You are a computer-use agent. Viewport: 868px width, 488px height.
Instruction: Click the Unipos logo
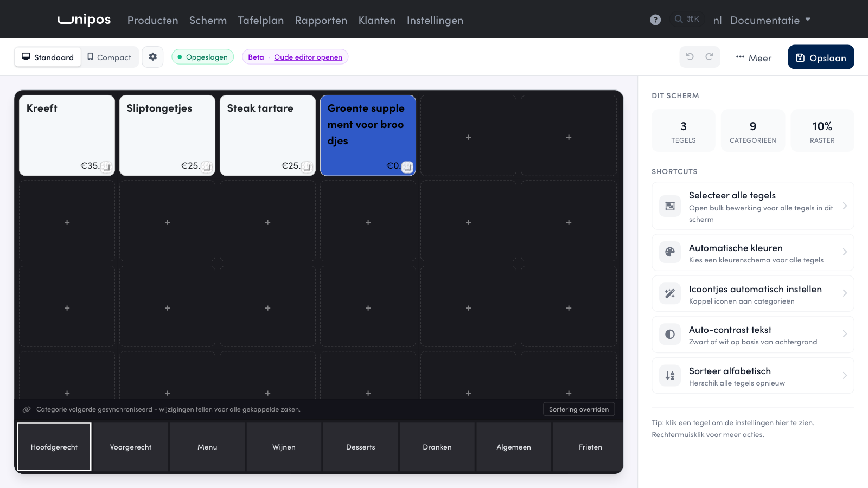(84, 20)
